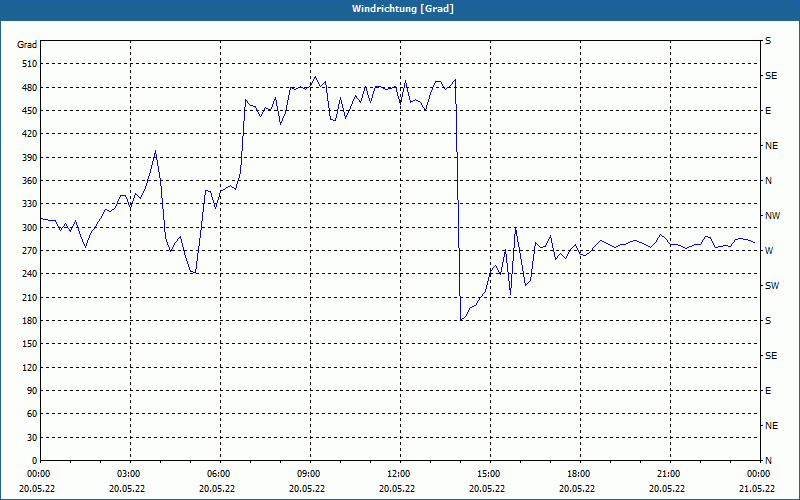Click the 480 value on the degree axis

30,88
